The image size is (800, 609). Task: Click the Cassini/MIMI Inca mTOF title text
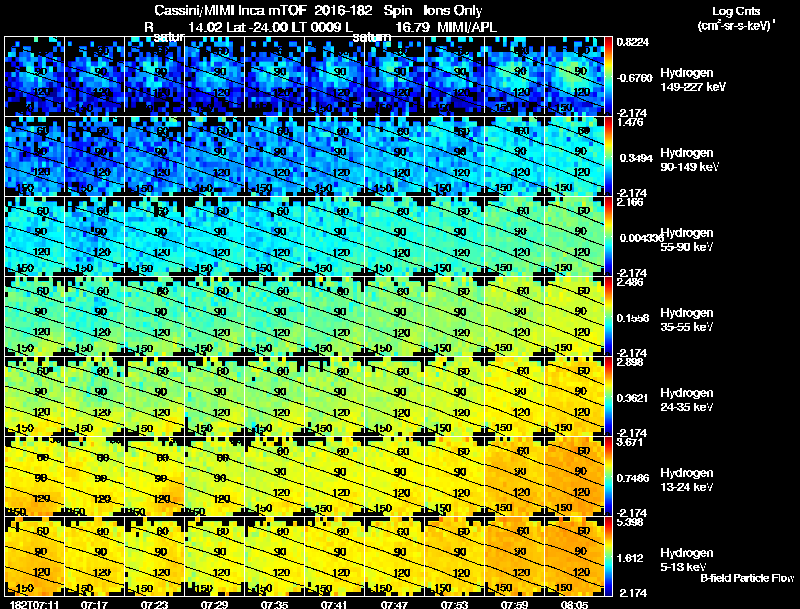pos(230,11)
